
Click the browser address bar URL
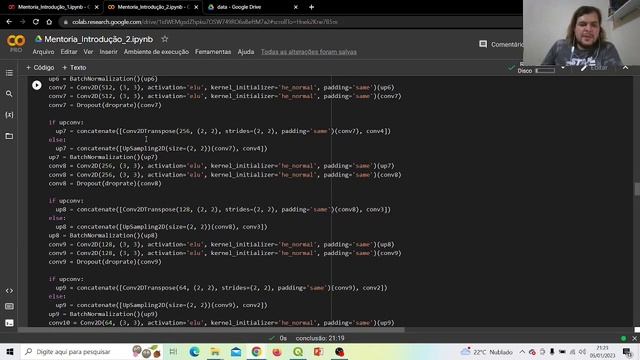pos(205,22)
